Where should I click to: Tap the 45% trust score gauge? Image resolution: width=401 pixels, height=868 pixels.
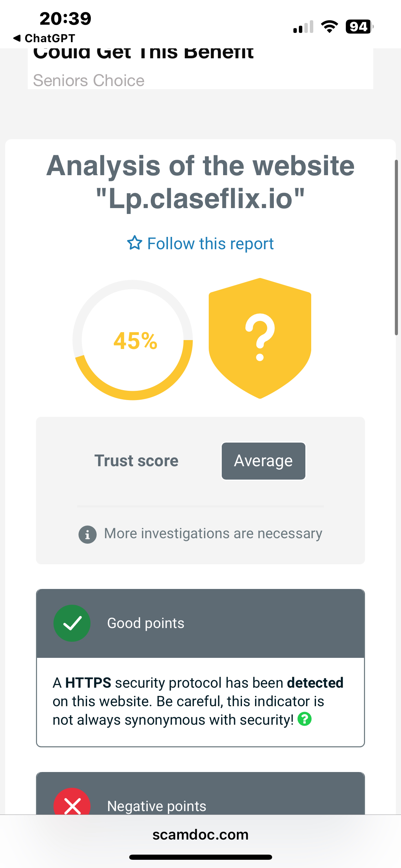pyautogui.click(x=133, y=340)
